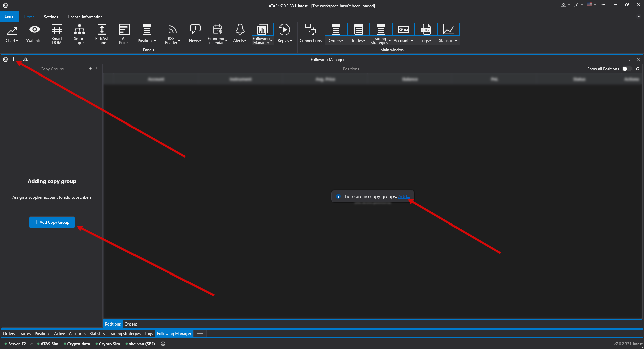Open the RSS Reader icon
Viewport: 644px width, 349px height.
pos(172,30)
